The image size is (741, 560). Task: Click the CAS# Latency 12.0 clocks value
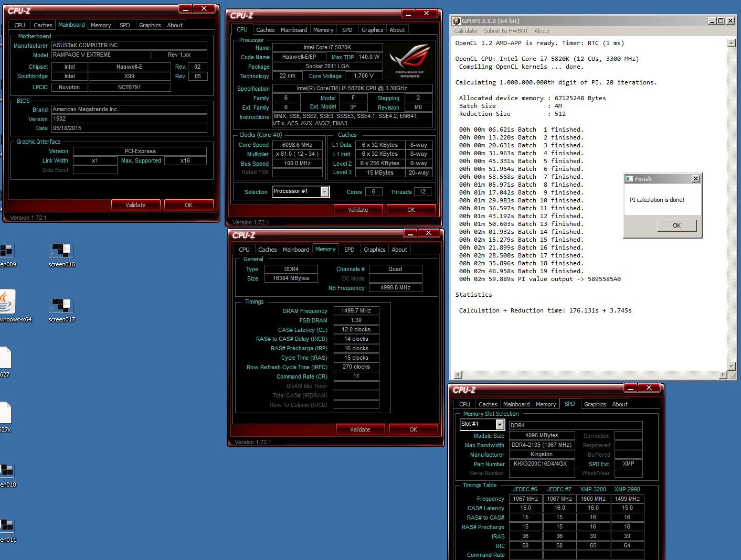pyautogui.click(x=356, y=329)
